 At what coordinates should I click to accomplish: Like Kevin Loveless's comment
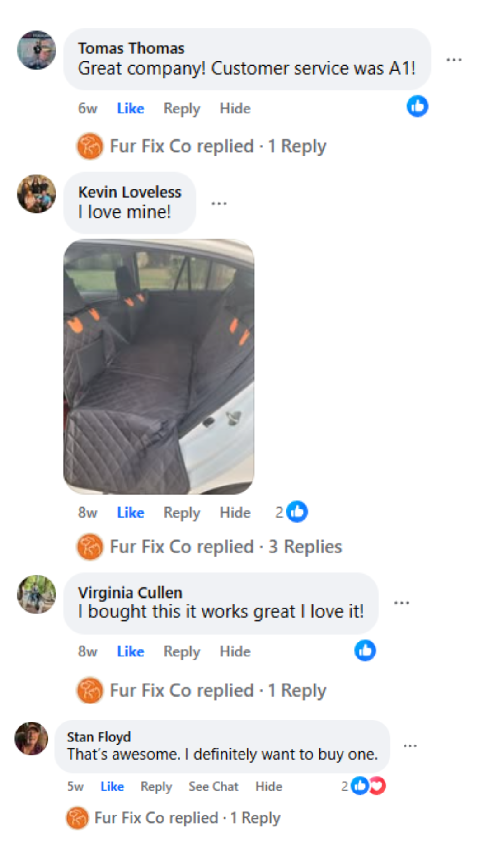[x=131, y=513]
